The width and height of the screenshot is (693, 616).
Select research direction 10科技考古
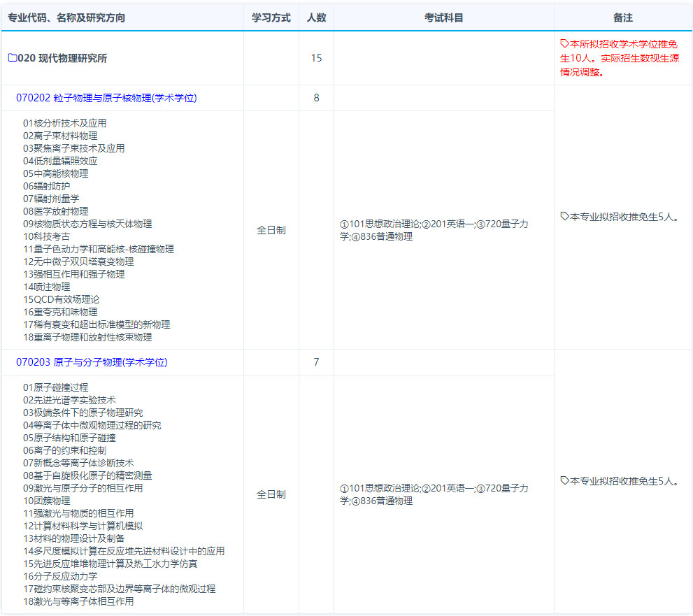click(x=46, y=236)
